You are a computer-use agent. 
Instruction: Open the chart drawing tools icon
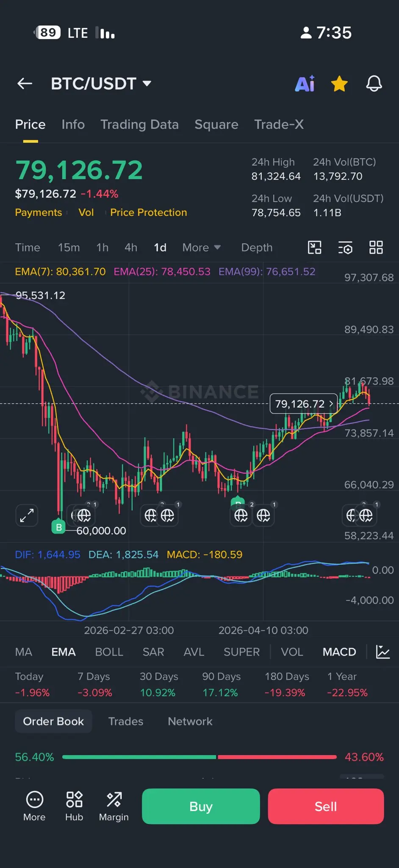314,248
